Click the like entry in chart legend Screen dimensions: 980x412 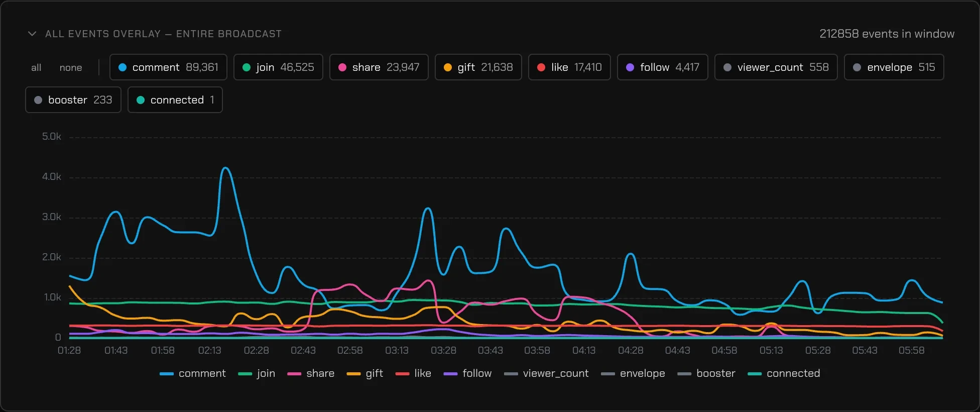pos(413,373)
